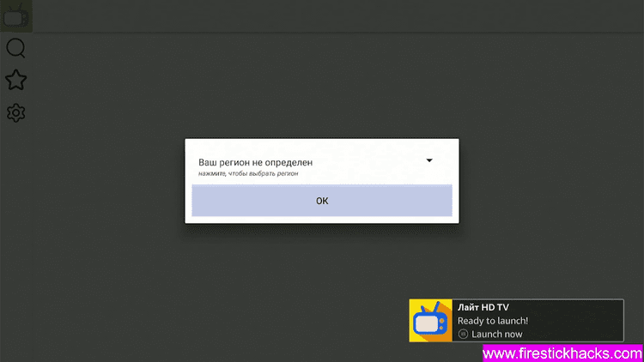Open the search magnifier icon
Screen dimensions: 644x362
pyautogui.click(x=16, y=48)
